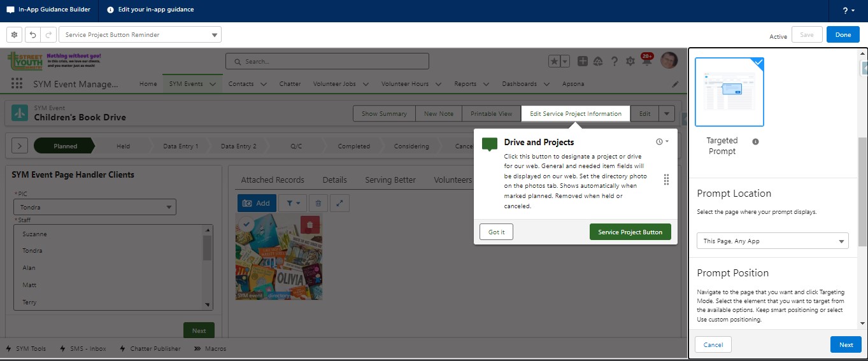Click the Service Project Button action
The height and width of the screenshot is (361, 868).
(x=630, y=232)
